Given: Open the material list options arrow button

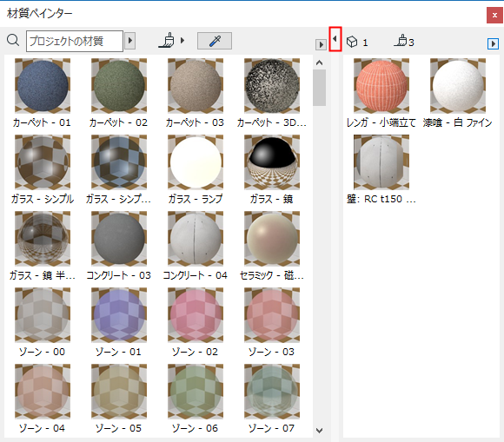Looking at the screenshot, I should pyautogui.click(x=321, y=44).
